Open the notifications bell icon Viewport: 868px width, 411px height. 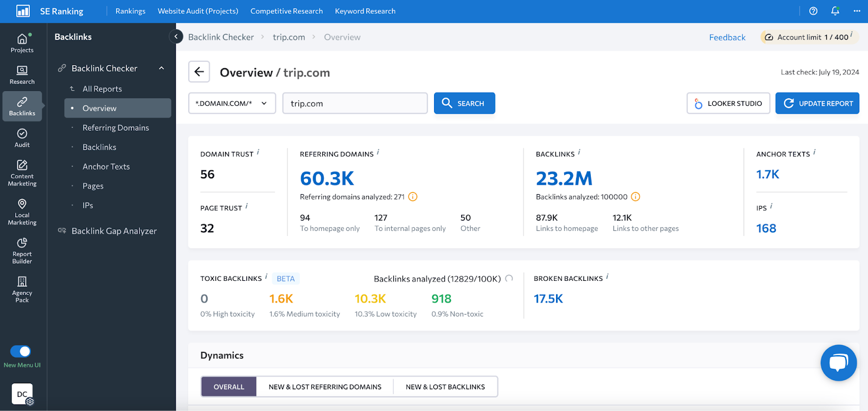(x=835, y=11)
